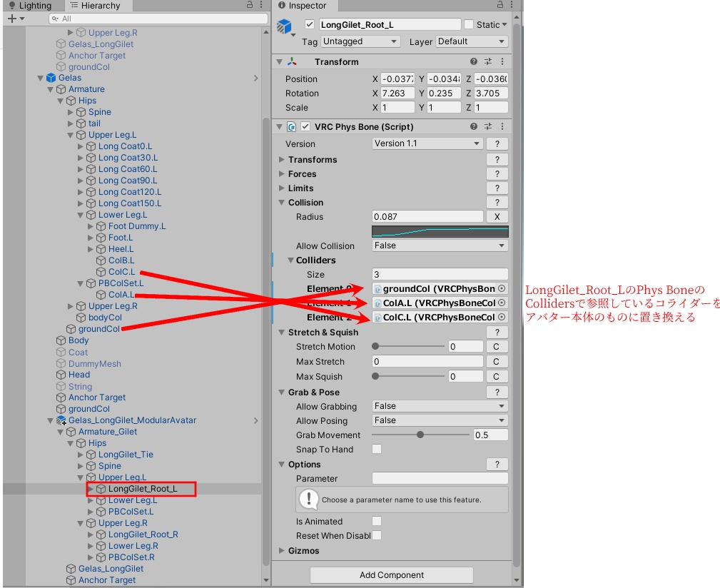Expand the Forces section
The height and width of the screenshot is (588, 720).
coord(281,173)
